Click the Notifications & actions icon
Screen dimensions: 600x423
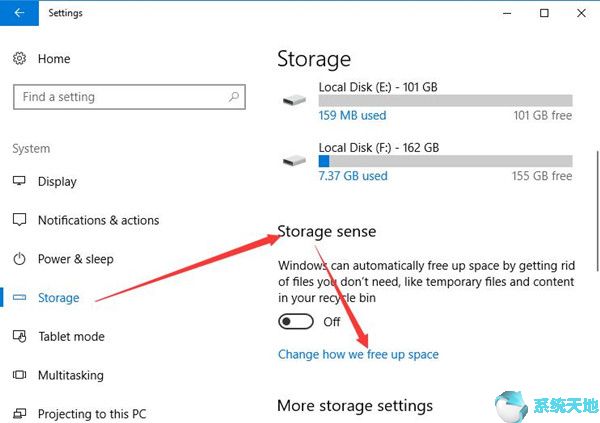pyautogui.click(x=20, y=220)
